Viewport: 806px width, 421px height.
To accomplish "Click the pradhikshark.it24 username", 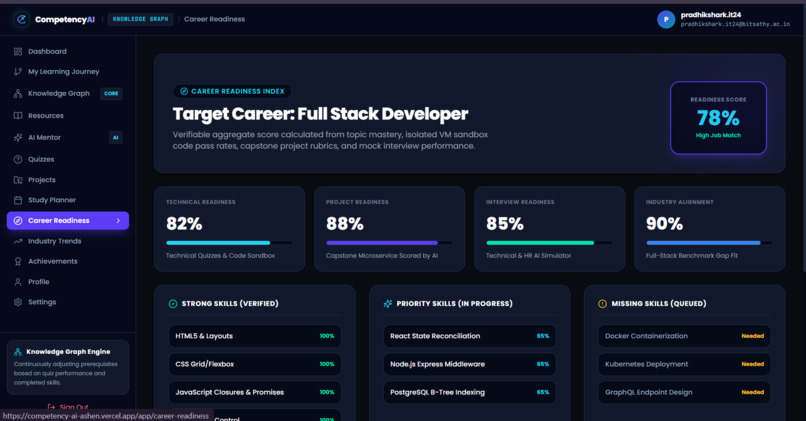I will [x=711, y=15].
